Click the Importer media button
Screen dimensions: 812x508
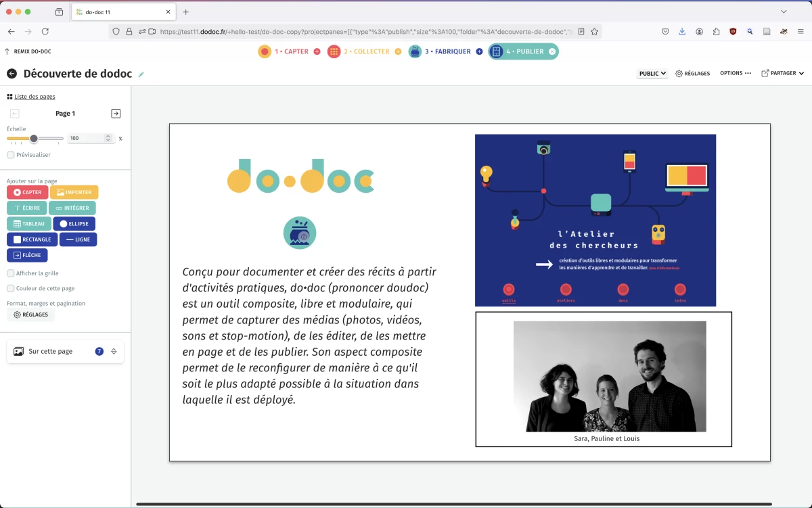(74, 193)
